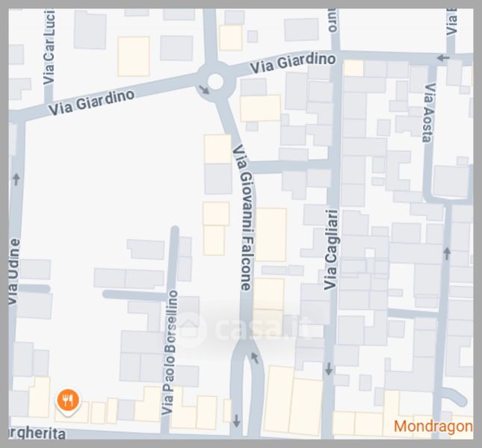Click the up arrow on Via Udine
Image resolution: width=482 pixels, height=448 pixels.
[x=16, y=179]
